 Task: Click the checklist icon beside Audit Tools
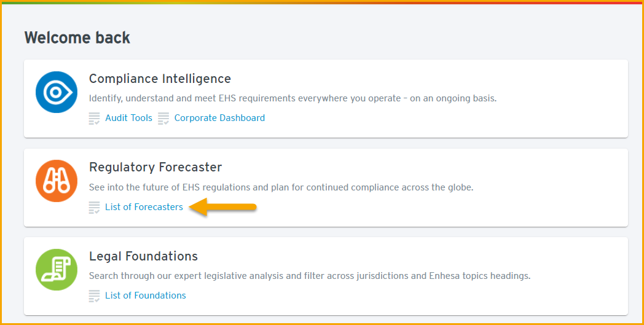point(95,119)
